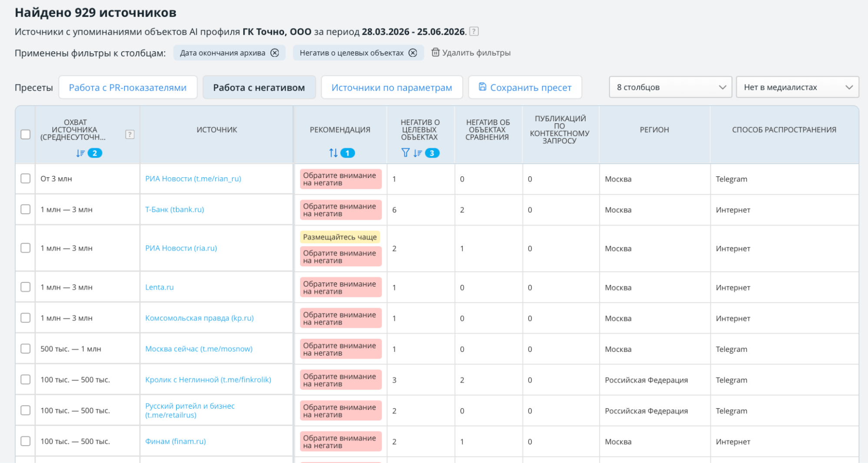This screenshot has height=463, width=868.
Task: Open the 'Нет в медиалистах' dropdown
Action: (798, 87)
